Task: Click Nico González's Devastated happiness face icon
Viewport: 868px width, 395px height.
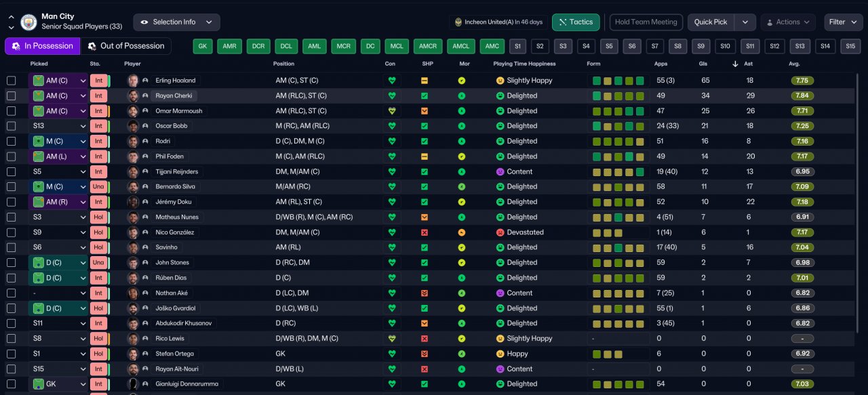Action: point(500,232)
